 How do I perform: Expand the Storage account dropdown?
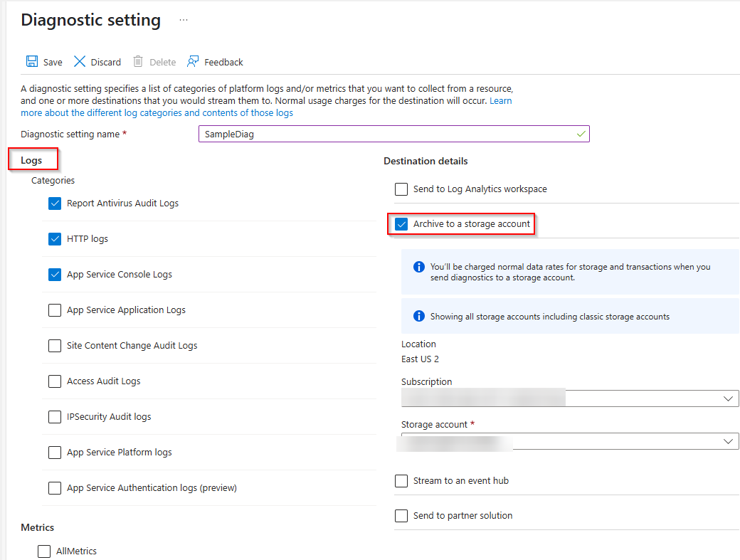coord(728,440)
